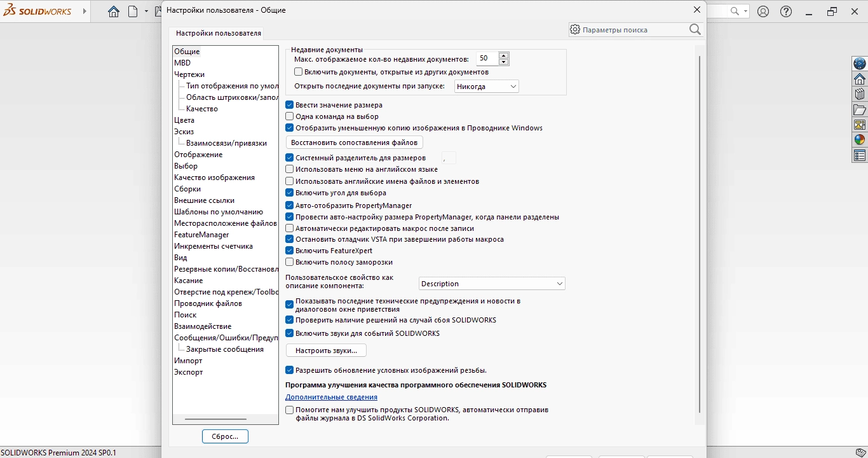Image resolution: width=868 pixels, height=458 pixels.
Task: Click the magnifier icon in options search box
Action: tap(695, 29)
